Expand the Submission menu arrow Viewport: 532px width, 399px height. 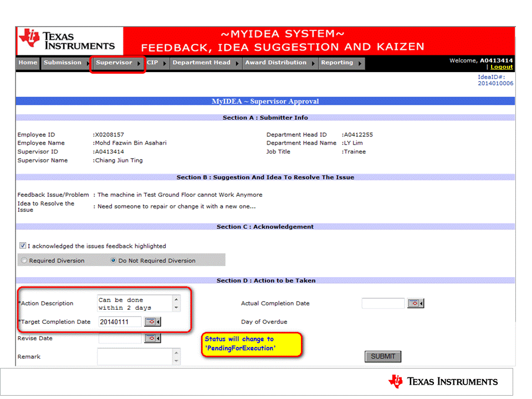(88, 63)
